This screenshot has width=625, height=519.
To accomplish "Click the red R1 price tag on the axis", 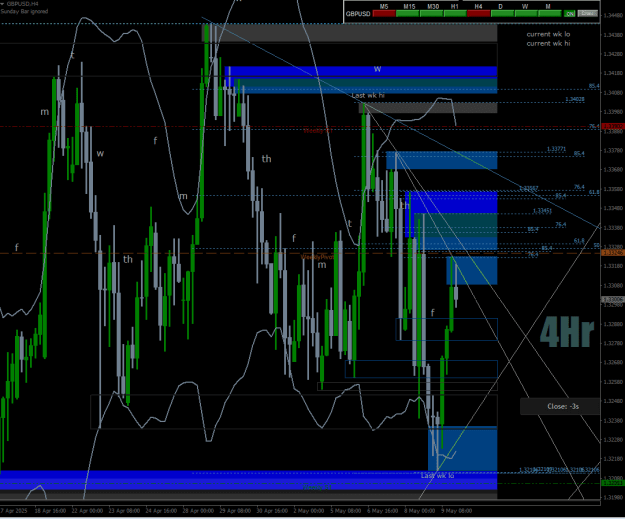I will tap(612, 126).
